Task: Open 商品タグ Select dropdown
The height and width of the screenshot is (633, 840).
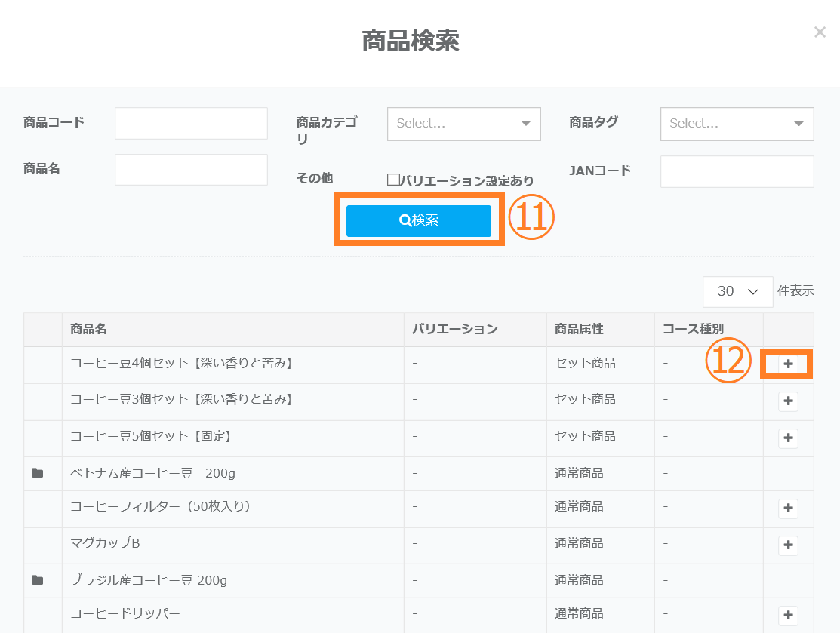Action: [x=737, y=124]
